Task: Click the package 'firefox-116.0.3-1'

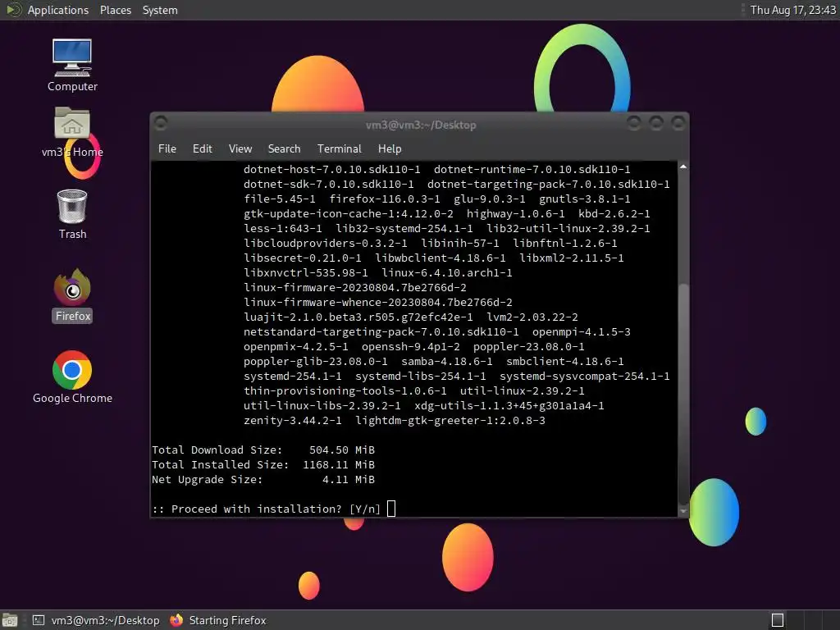Action: (385, 199)
